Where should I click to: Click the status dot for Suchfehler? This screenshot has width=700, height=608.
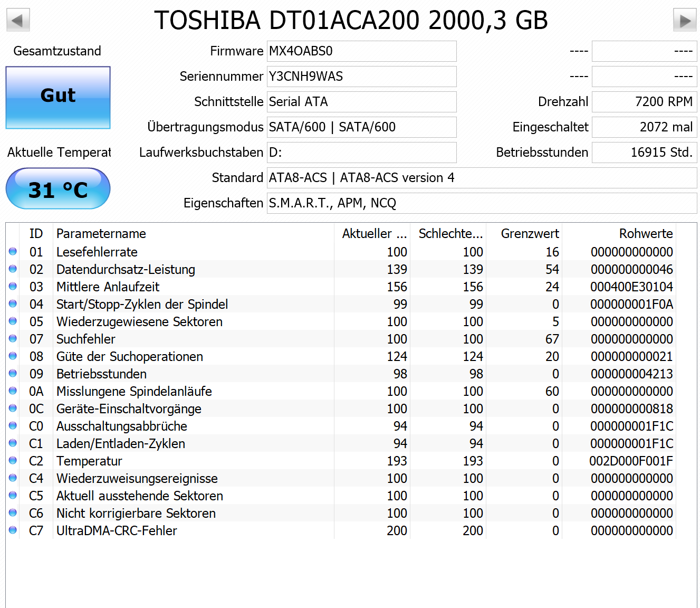(x=13, y=338)
